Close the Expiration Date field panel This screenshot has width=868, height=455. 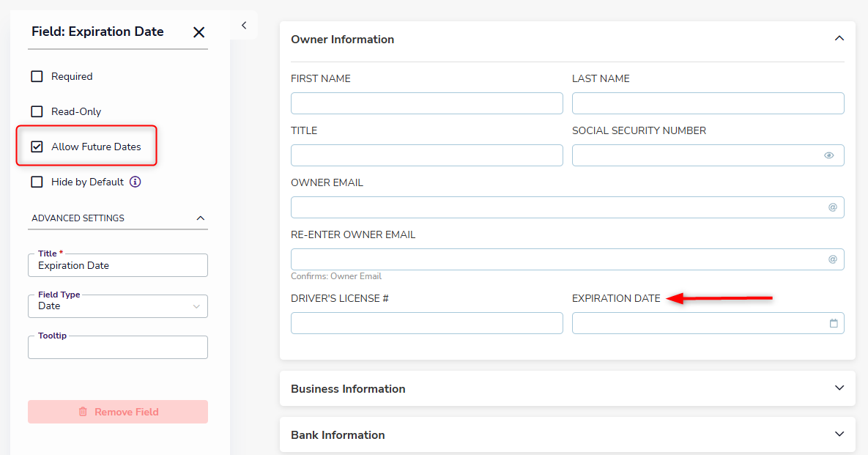199,32
